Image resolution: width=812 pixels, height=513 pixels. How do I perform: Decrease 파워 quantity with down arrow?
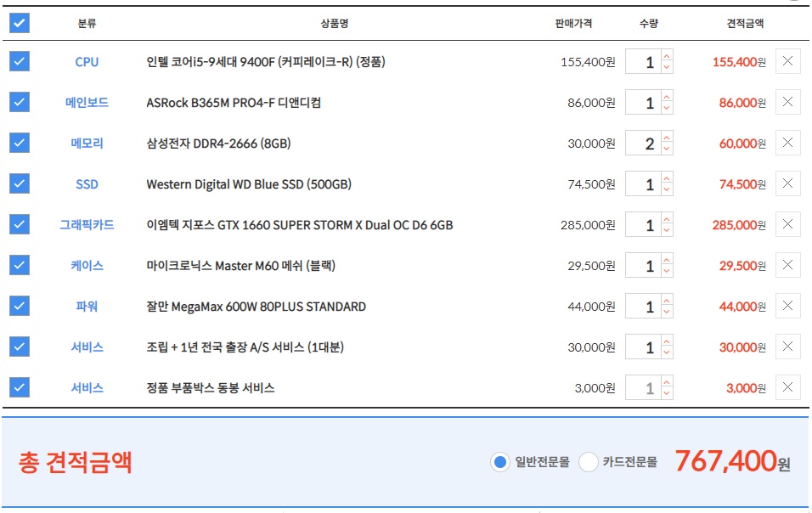point(667,313)
